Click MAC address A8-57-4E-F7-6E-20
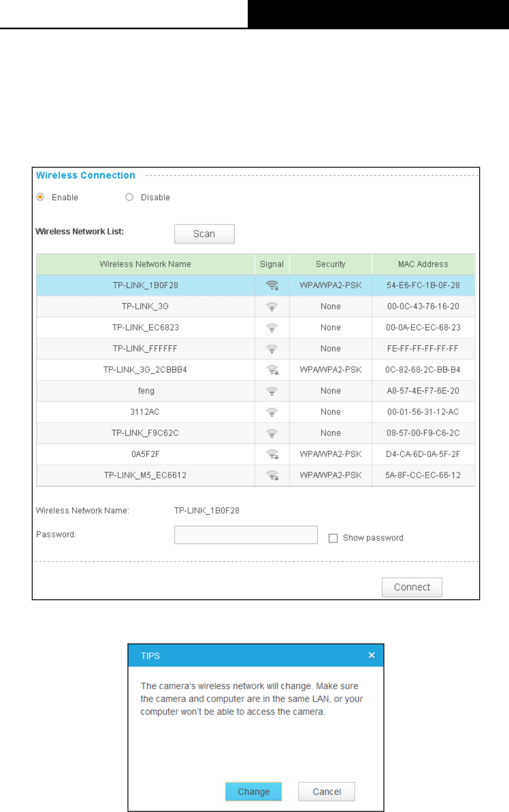Screen dimensions: 509x812 click(x=423, y=391)
